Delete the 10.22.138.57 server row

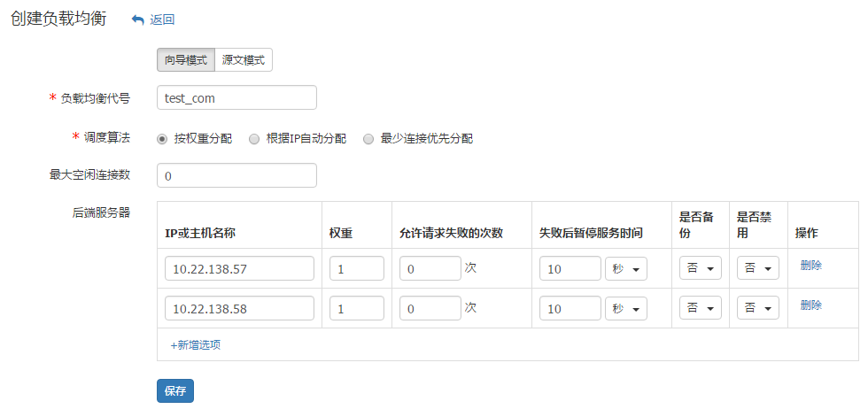810,266
